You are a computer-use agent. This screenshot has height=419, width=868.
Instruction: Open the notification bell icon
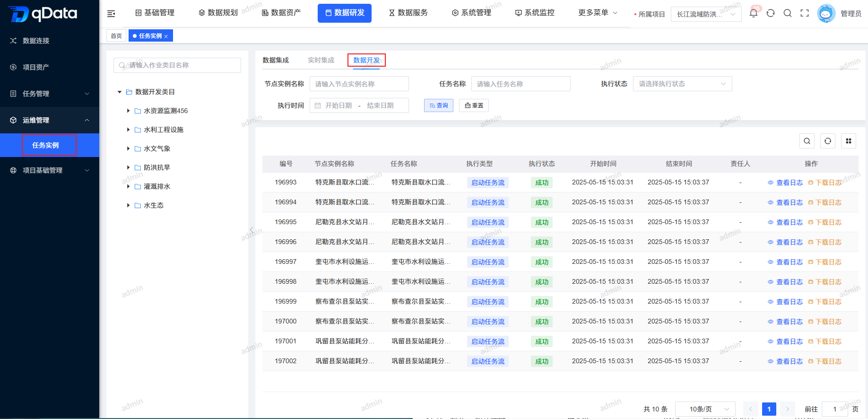pyautogui.click(x=754, y=13)
